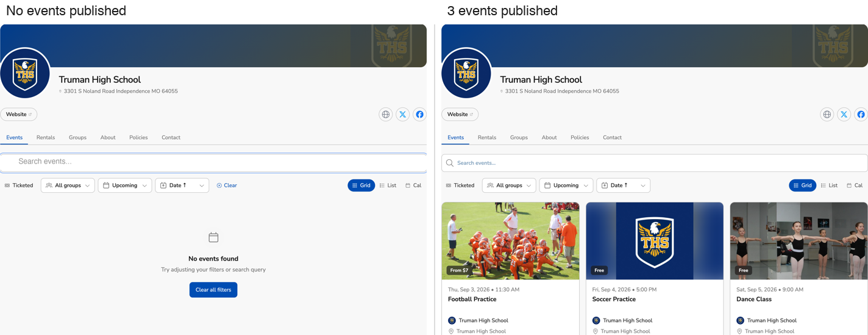This screenshot has height=335, width=868.
Task: Click location pin on Football Practice card
Action: [x=451, y=331]
